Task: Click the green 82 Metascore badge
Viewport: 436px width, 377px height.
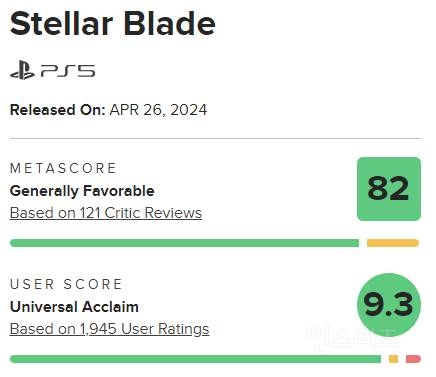Action: tap(389, 189)
